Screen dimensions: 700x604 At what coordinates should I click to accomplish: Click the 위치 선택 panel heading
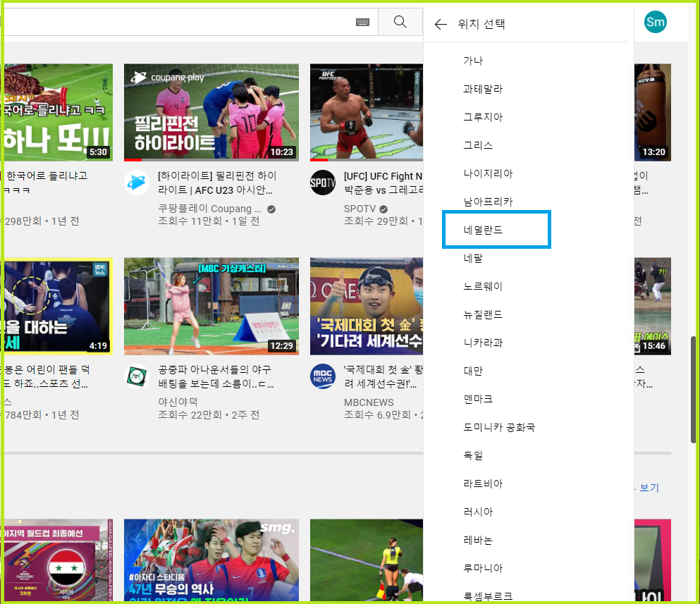(x=481, y=24)
